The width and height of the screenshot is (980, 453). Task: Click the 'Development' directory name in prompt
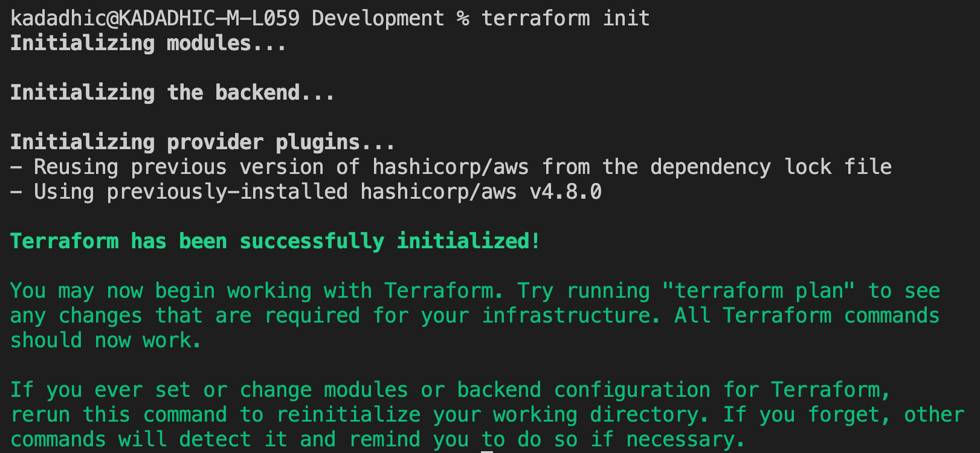pos(378,18)
